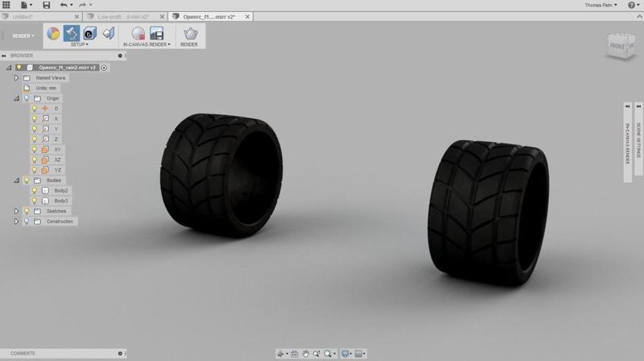Open the SETUP dropdown menu
The image size is (644, 361).
point(79,44)
